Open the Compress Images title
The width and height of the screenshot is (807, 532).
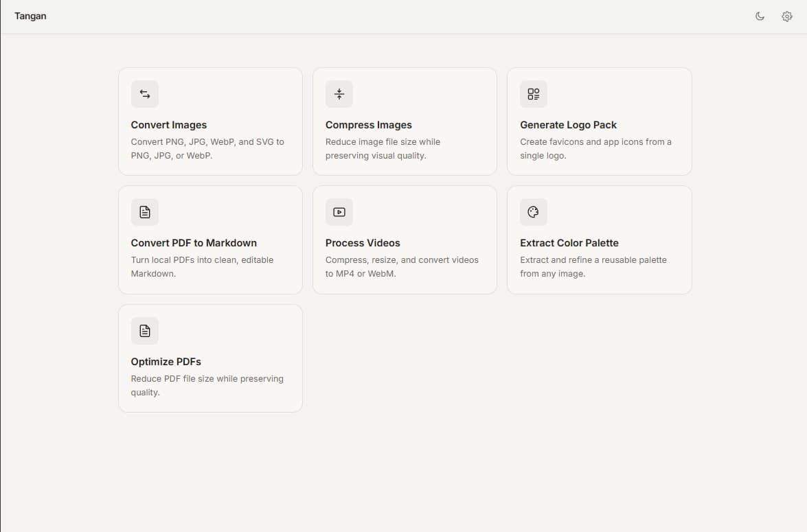[369, 125]
